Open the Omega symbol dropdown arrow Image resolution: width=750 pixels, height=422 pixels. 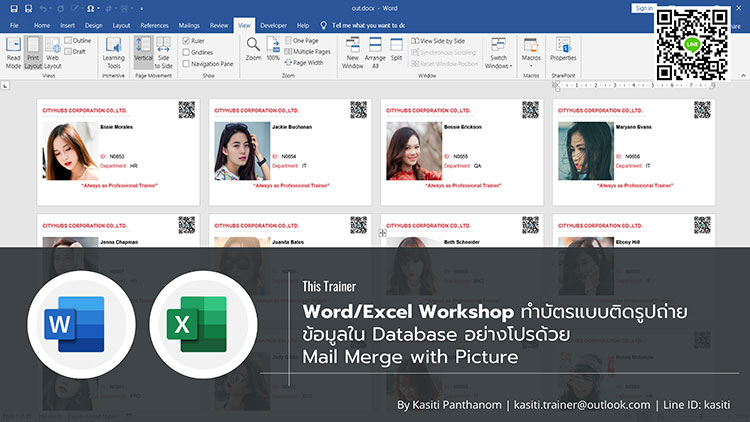click(98, 9)
